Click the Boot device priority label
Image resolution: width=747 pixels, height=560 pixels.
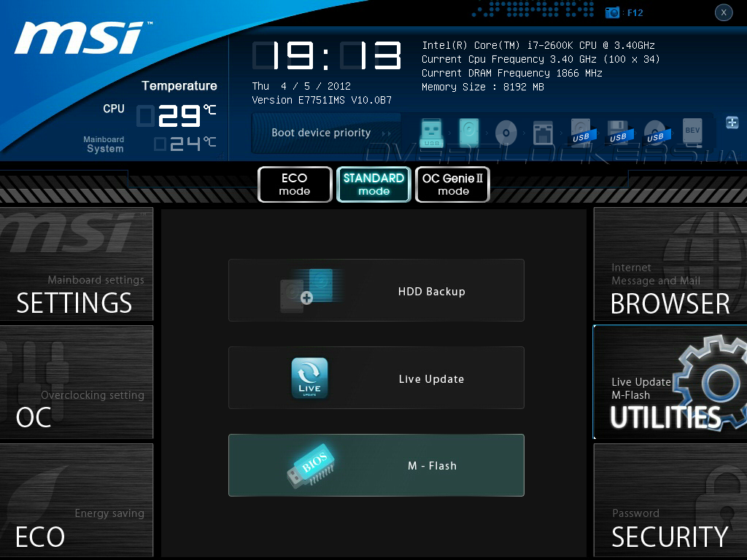point(321,133)
